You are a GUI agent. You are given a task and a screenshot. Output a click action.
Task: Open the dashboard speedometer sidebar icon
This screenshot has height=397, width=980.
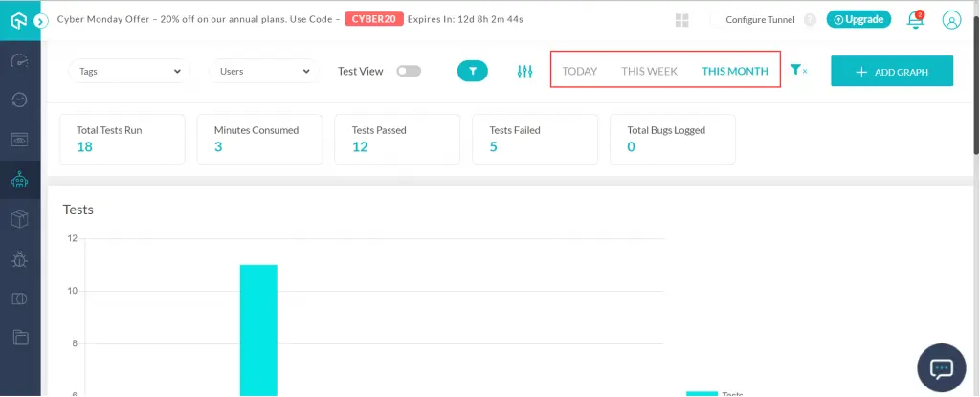pyautogui.click(x=19, y=60)
